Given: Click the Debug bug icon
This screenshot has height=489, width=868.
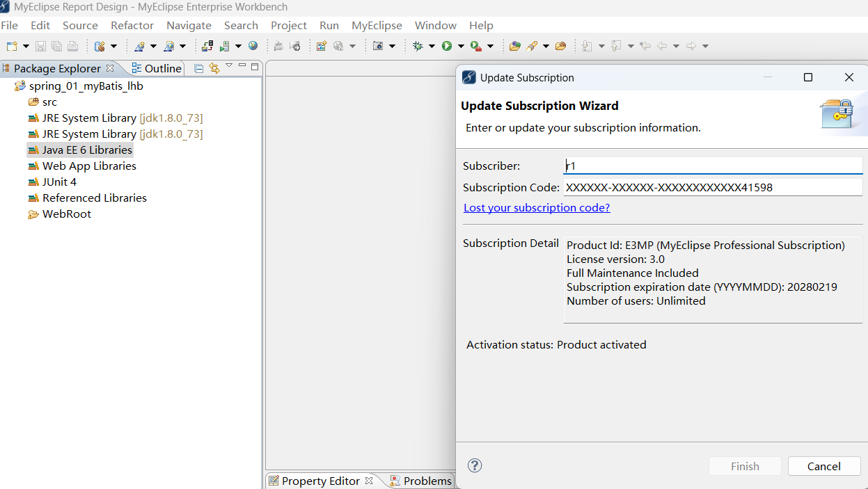Looking at the screenshot, I should coord(418,46).
